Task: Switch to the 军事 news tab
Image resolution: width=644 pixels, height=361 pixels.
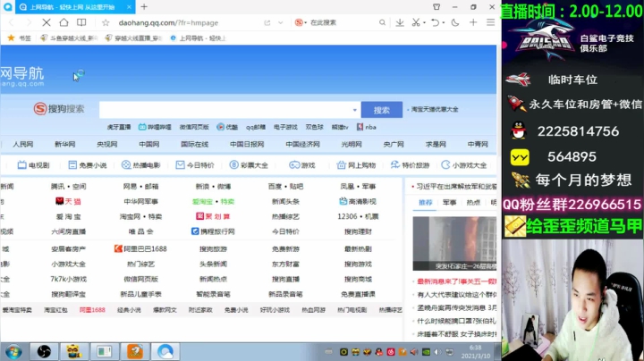Action: [x=449, y=202]
